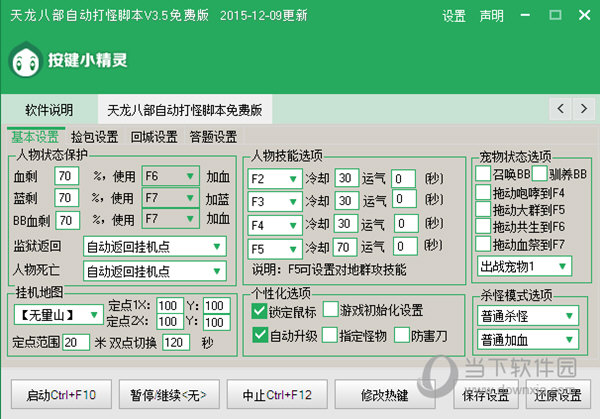Viewport: 600px width, 419px height.
Task: Check 游戏初始化设置 checkbox
Action: 330,309
